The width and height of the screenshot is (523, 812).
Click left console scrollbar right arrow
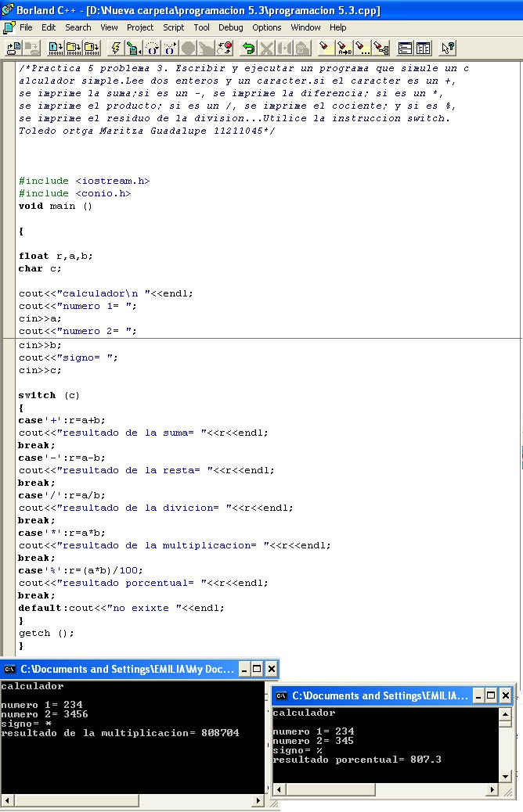click(258, 800)
